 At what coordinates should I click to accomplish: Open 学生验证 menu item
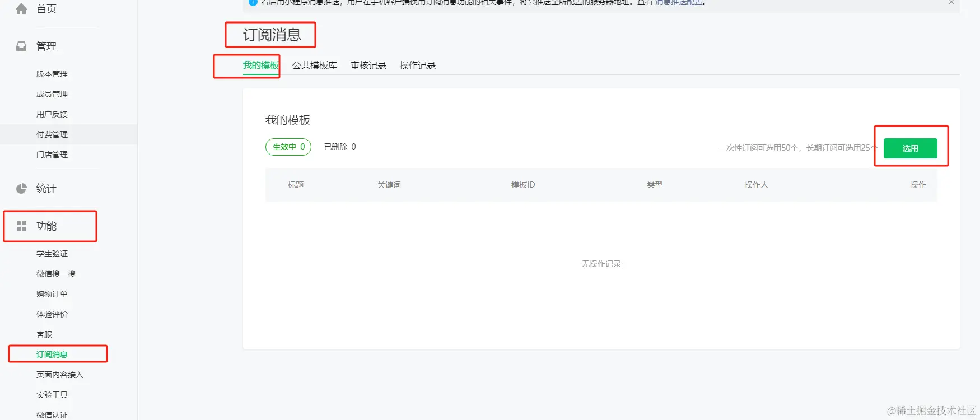pos(52,254)
